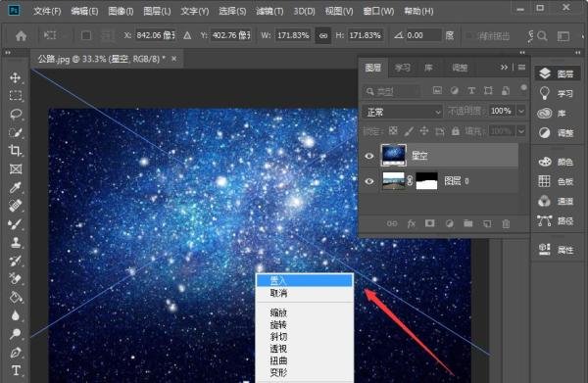588x383 pixels.
Task: Delete layer with trash icon
Action: [506, 223]
